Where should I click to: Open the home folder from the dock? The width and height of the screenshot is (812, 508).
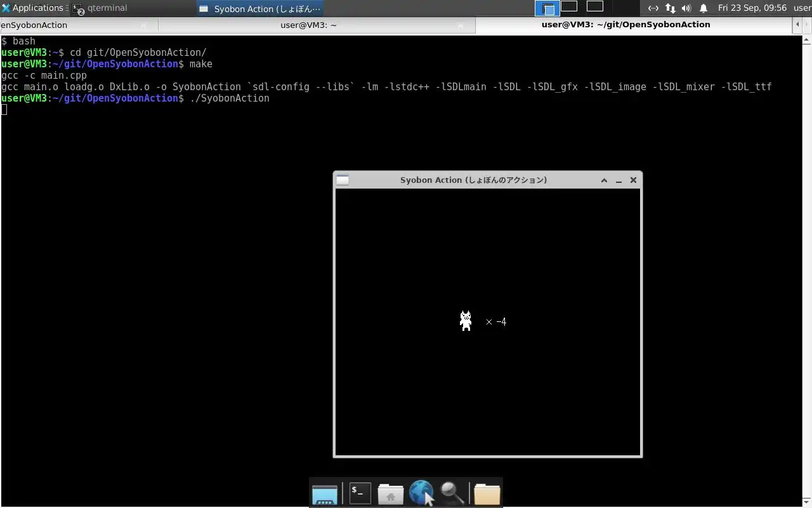click(x=391, y=493)
